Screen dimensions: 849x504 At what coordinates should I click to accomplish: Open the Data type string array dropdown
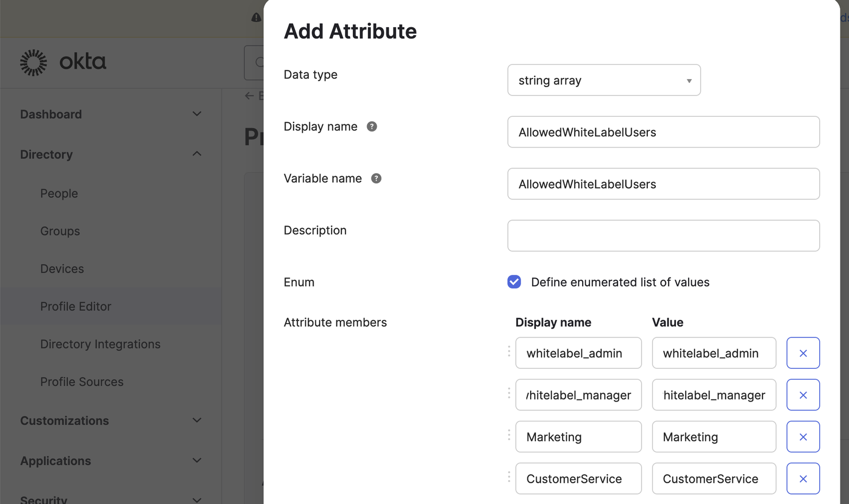coord(604,80)
